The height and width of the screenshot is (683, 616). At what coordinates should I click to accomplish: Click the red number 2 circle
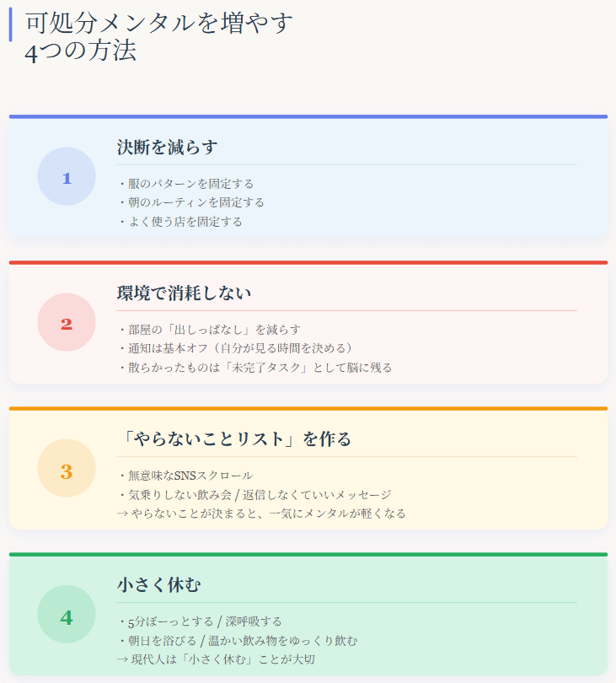[x=67, y=323]
